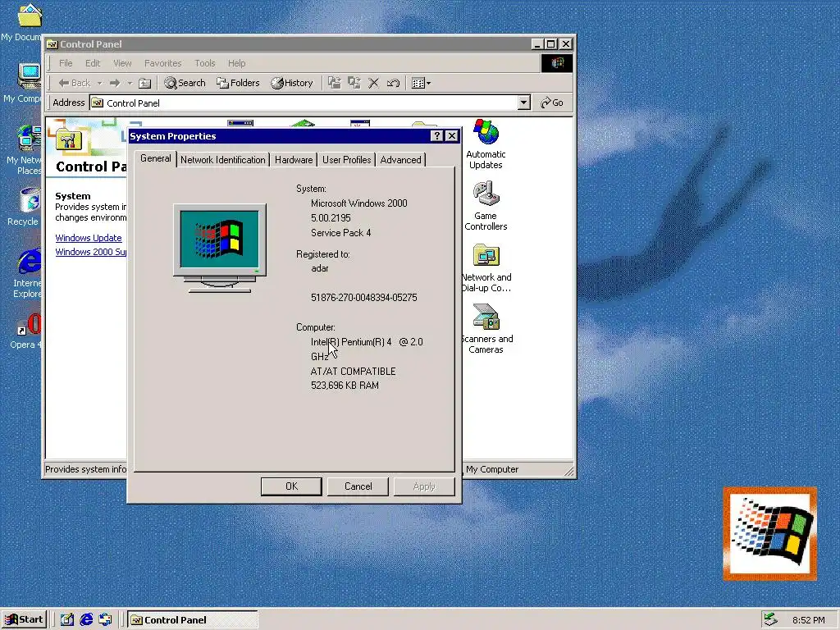Click the Start button

coord(24,620)
